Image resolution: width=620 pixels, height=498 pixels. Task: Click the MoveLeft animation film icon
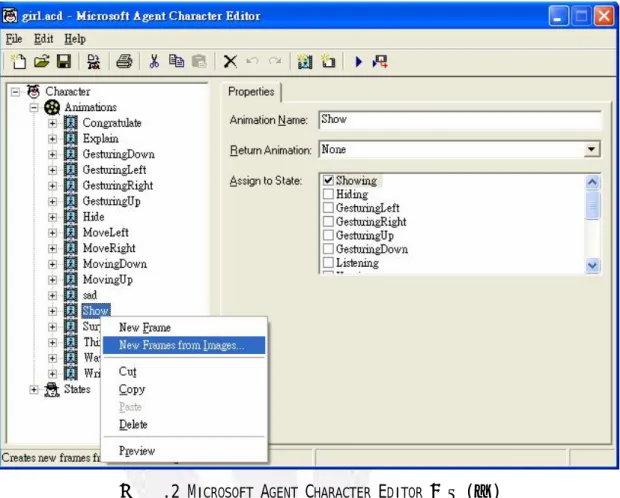[71, 233]
